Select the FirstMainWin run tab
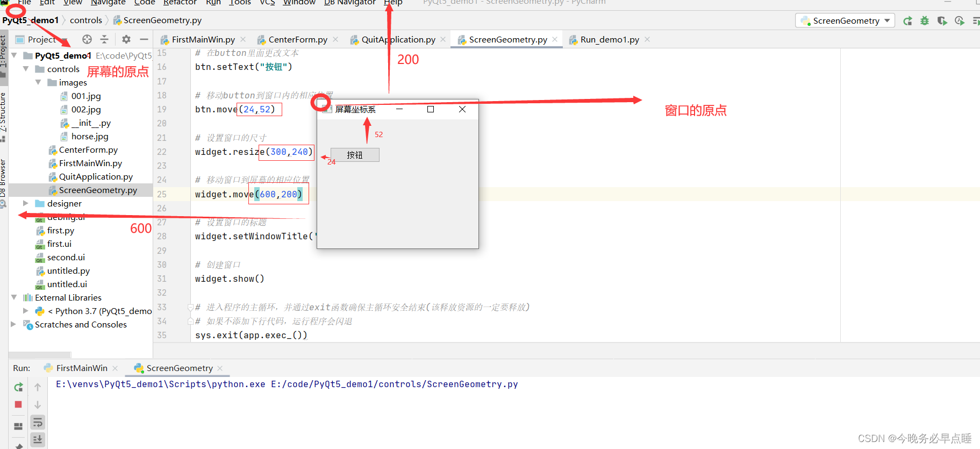Viewport: 980px width, 449px height. click(82, 368)
